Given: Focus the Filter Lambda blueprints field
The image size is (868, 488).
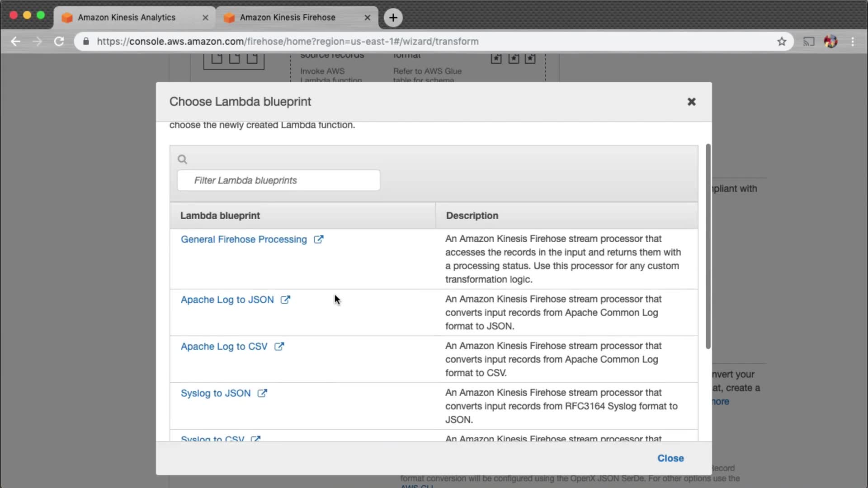Looking at the screenshot, I should (278, 180).
